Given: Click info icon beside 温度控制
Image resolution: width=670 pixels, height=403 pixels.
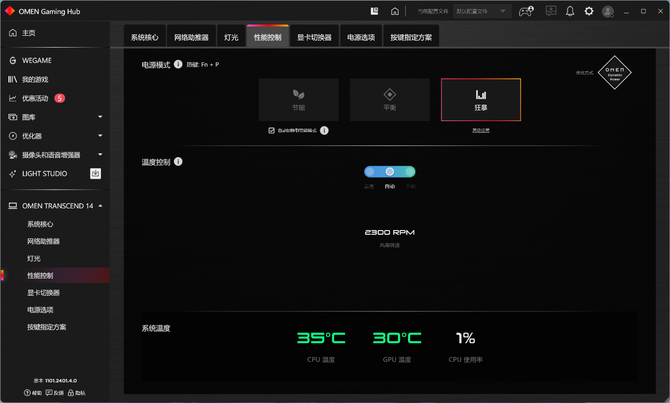Looking at the screenshot, I should click(x=178, y=162).
